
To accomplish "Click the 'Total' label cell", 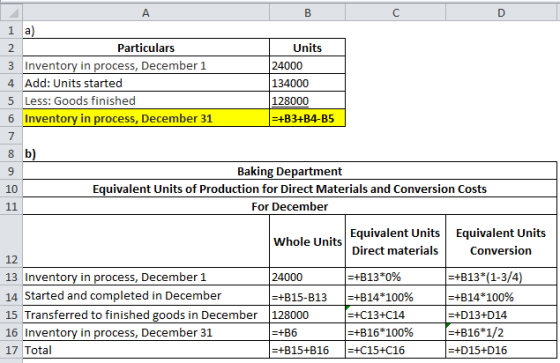I will [146, 350].
